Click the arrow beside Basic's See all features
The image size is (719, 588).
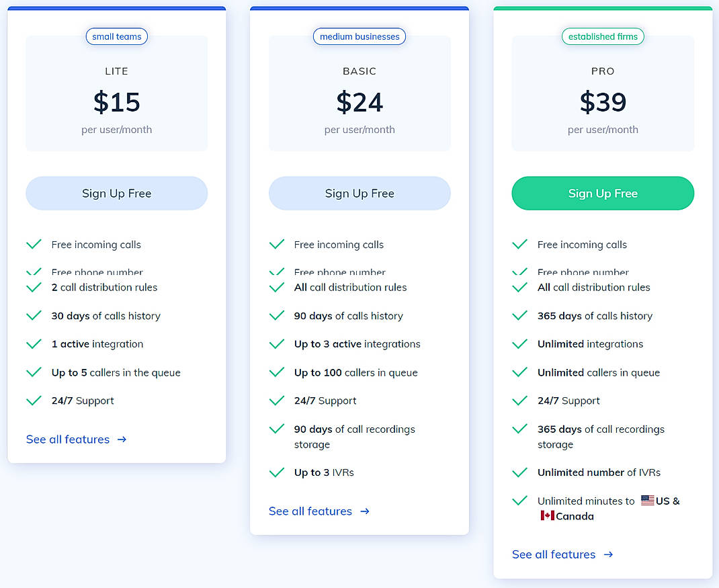365,511
